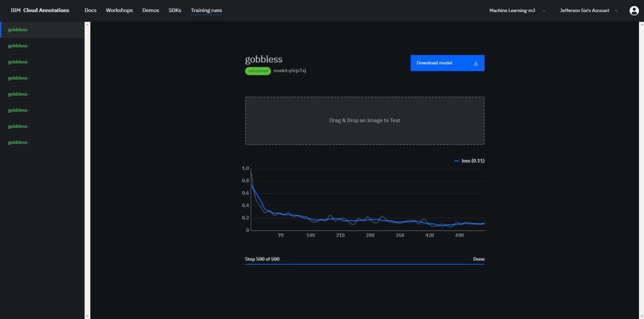Click the 490 label on chart x-axis
Screen dimensions: 644x319
pyautogui.click(x=459, y=235)
